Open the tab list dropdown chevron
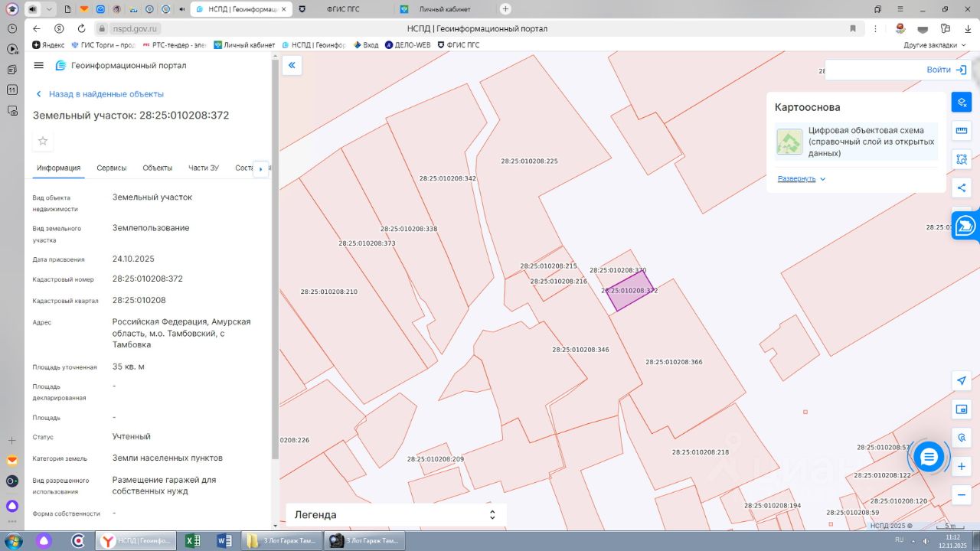 [x=50, y=8]
